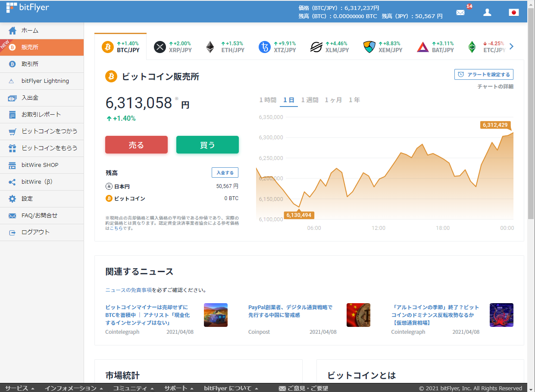Click the shopping cart icon for ビットコインをつかう
This screenshot has width=535, height=392.
13,132
